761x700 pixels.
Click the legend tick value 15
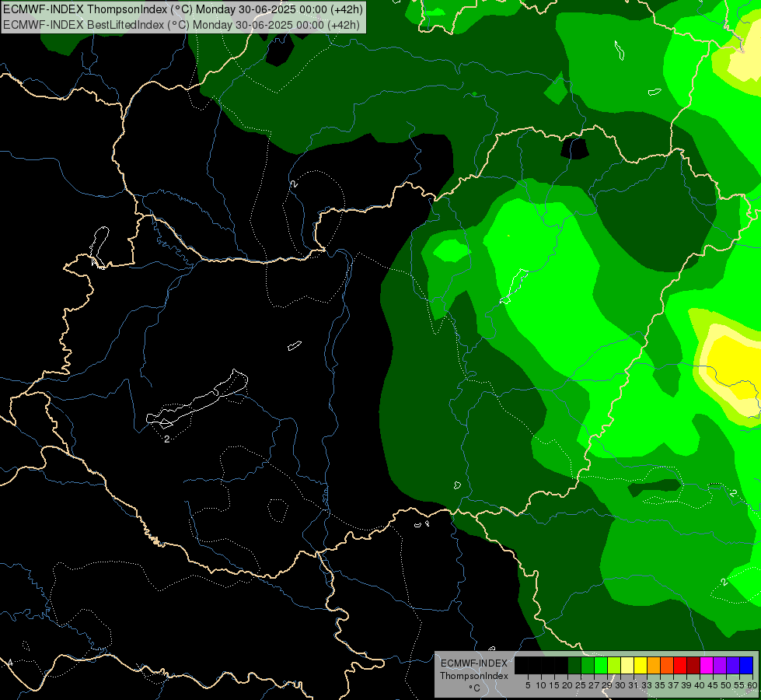[554, 685]
